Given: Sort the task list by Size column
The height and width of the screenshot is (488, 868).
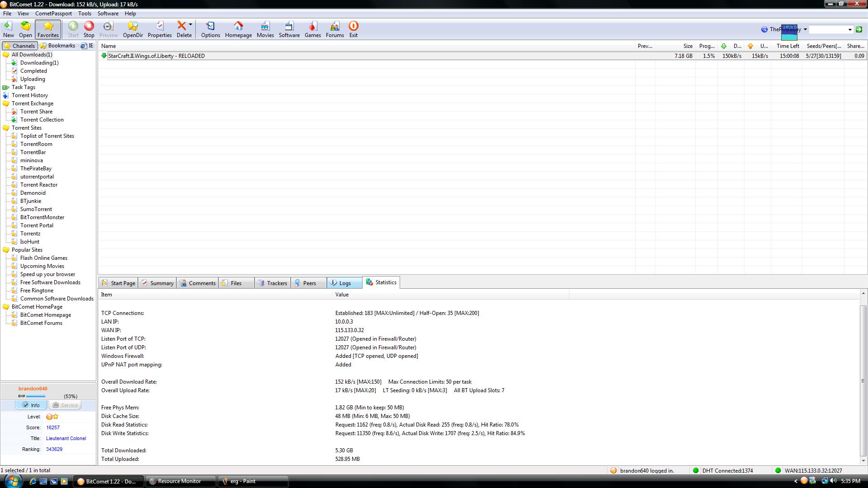Looking at the screenshot, I should 675,46.
